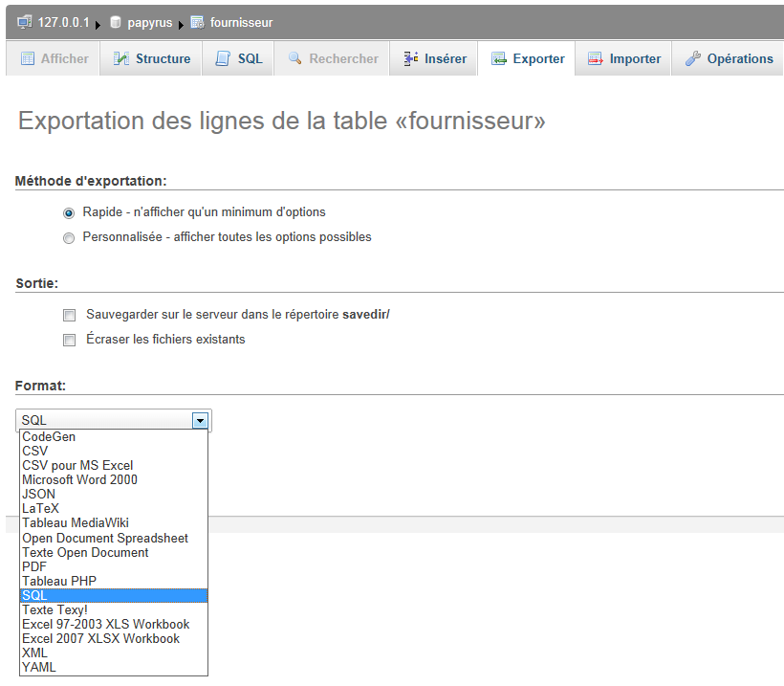The width and height of the screenshot is (784, 686).
Task: Pick CSV pour MS Excel from format list
Action: click(77, 466)
